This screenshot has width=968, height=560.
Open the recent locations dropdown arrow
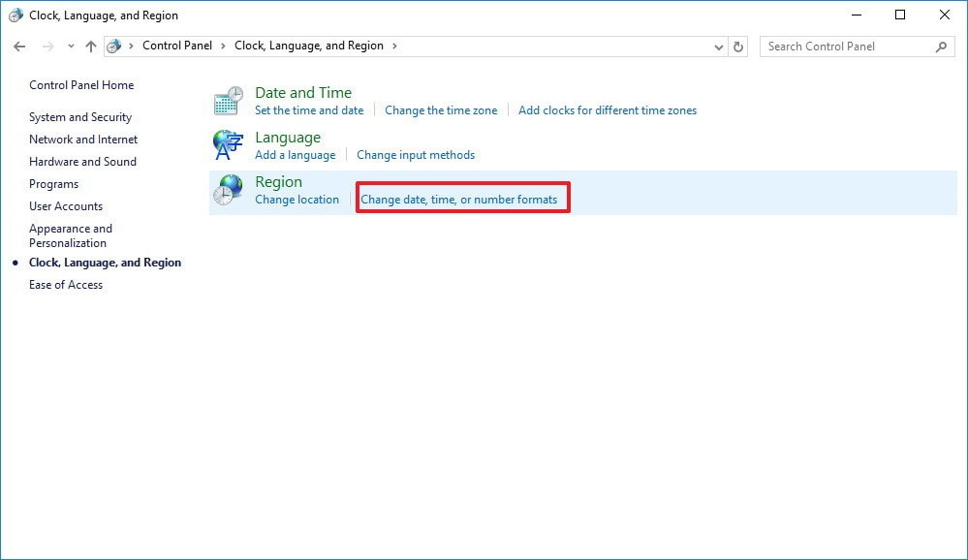pyautogui.click(x=71, y=47)
